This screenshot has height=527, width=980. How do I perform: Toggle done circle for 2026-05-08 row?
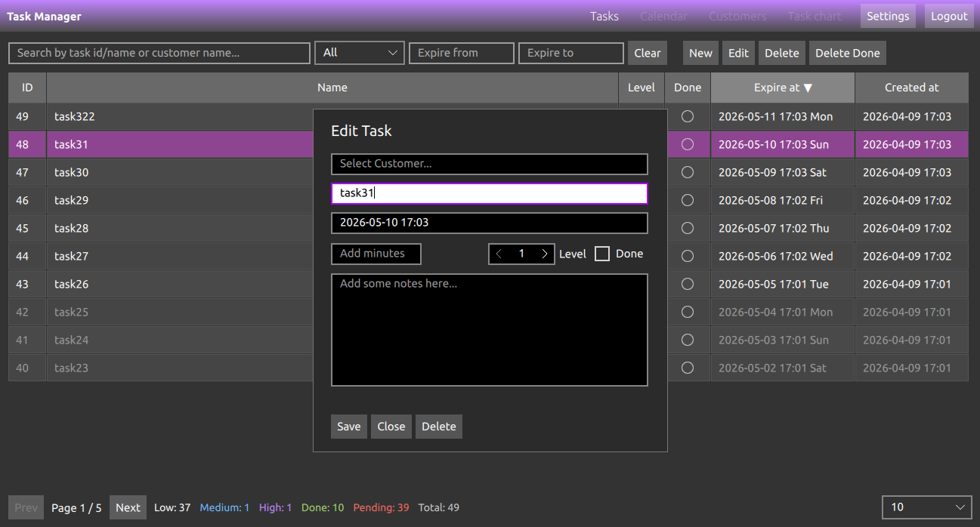coord(687,200)
